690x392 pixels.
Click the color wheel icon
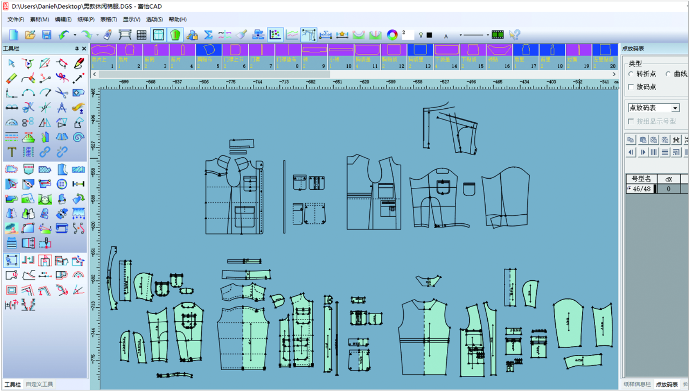[392, 35]
